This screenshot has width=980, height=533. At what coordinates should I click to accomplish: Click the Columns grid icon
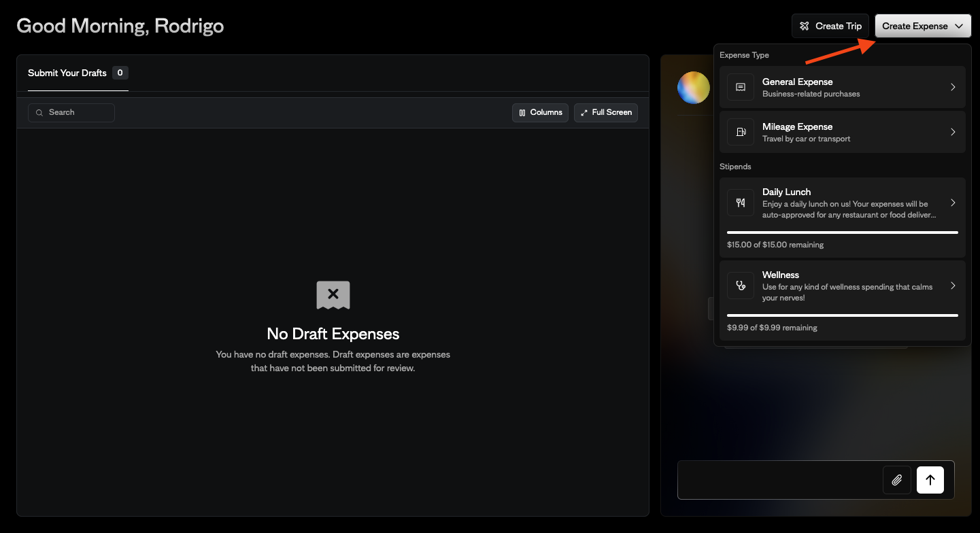(522, 112)
